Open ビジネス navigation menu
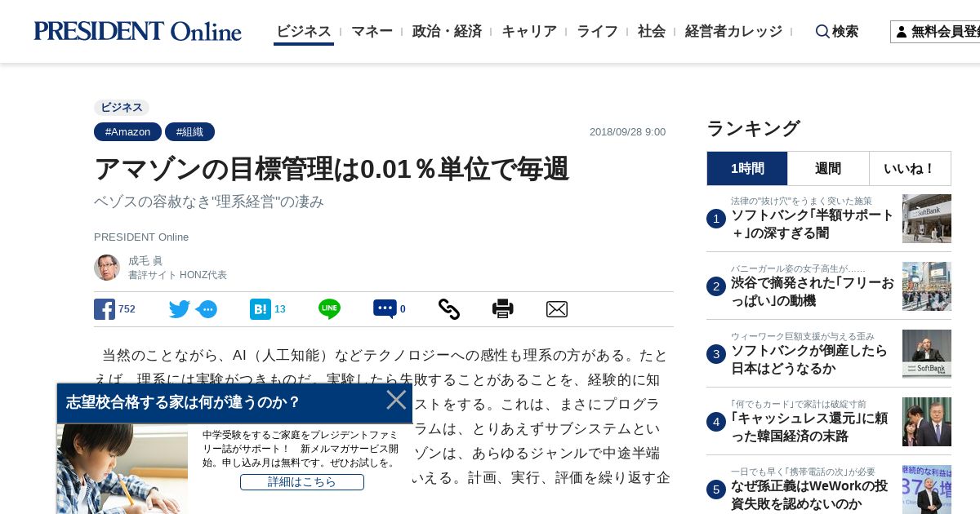 (304, 31)
